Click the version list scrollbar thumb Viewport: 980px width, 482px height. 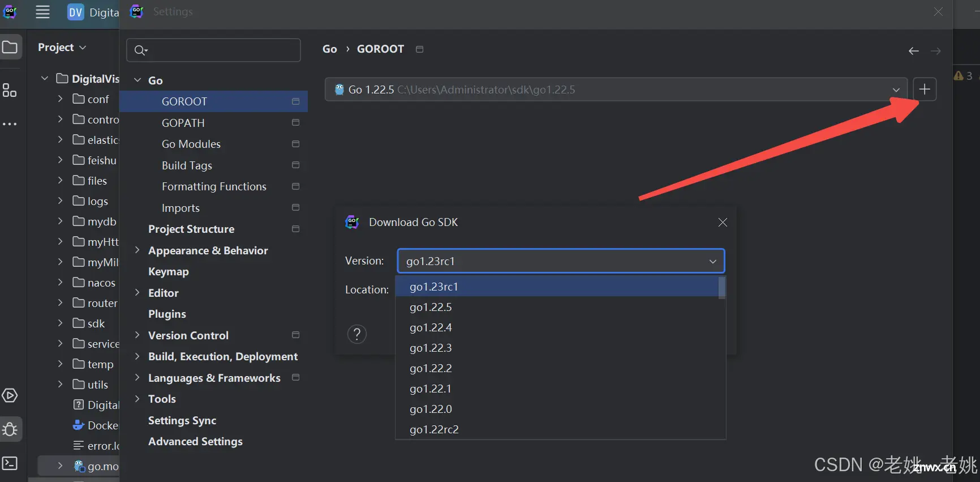pos(722,288)
